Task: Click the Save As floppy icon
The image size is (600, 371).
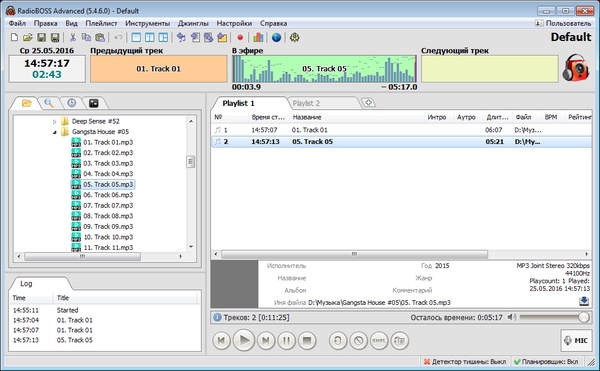Action: [x=55, y=37]
